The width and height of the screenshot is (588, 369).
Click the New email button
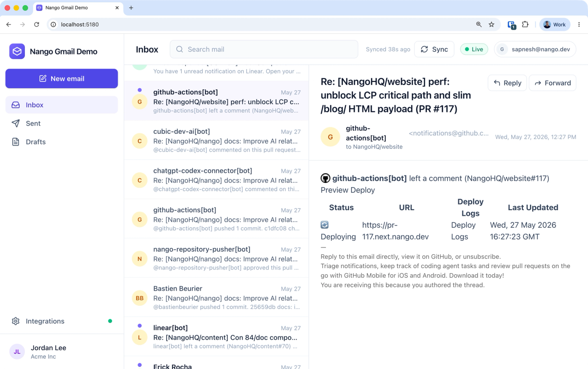point(62,78)
